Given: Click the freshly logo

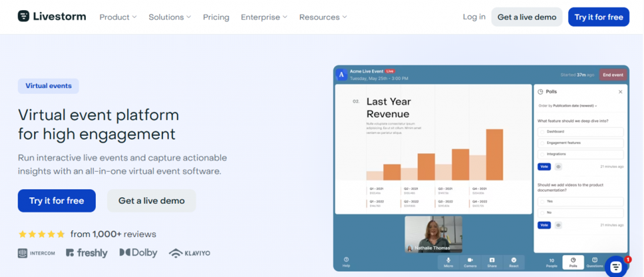Looking at the screenshot, I should coord(87,253).
